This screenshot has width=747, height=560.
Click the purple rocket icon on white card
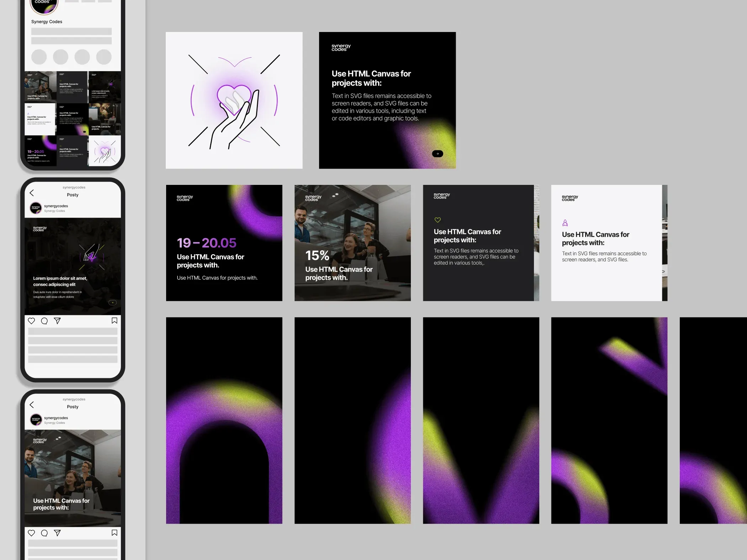(565, 223)
